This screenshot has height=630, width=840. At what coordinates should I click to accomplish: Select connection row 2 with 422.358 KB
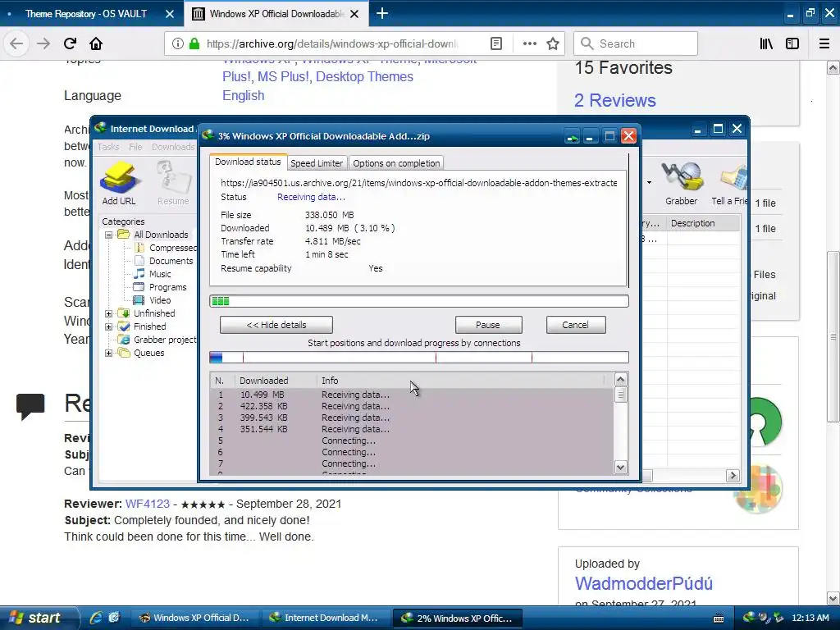[x=412, y=406]
